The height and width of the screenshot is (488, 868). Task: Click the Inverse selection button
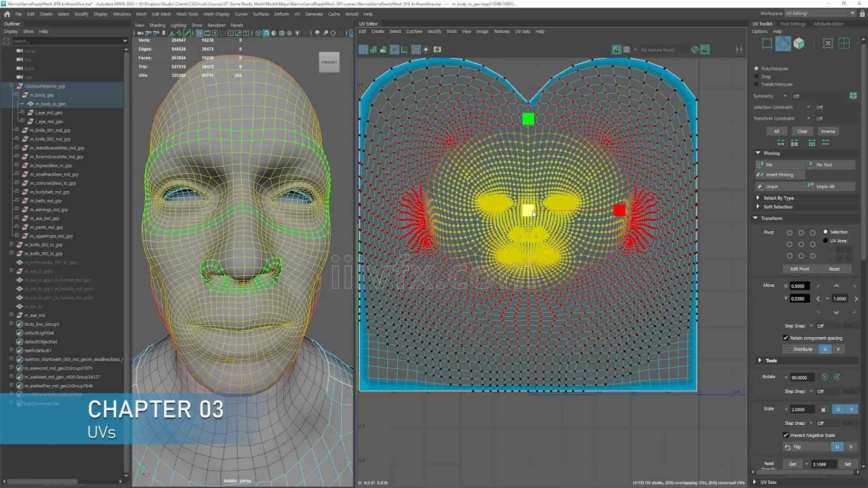click(828, 131)
